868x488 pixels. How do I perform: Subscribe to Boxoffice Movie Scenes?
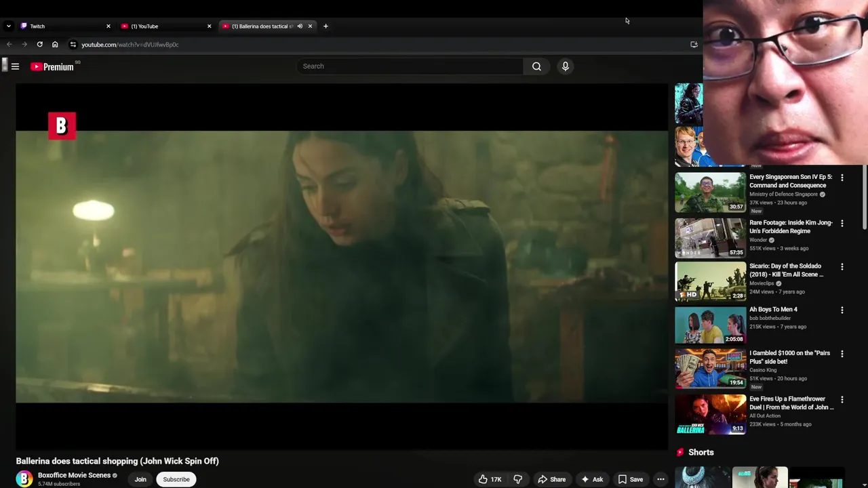point(176,479)
